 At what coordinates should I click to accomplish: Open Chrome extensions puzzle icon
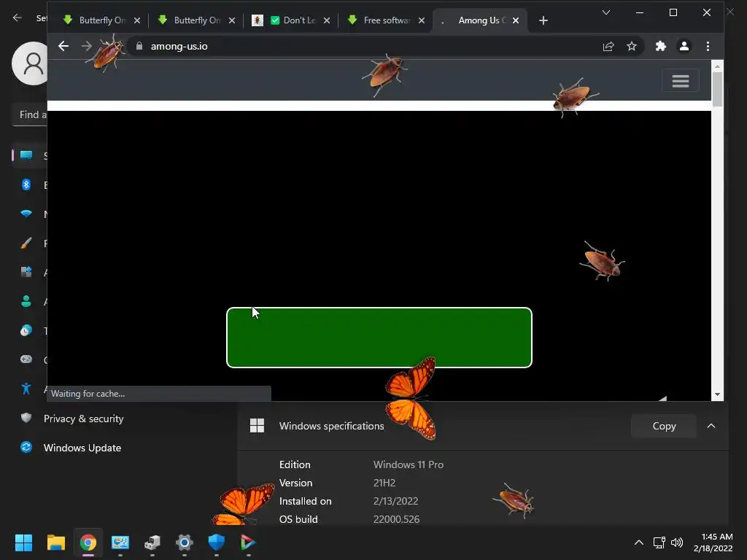tap(661, 46)
